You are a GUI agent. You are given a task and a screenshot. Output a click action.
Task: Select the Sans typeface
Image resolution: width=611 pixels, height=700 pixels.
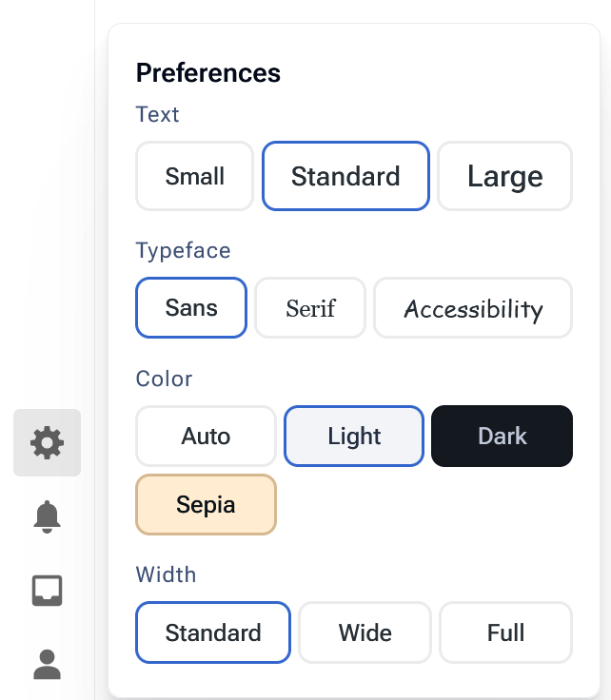click(191, 308)
